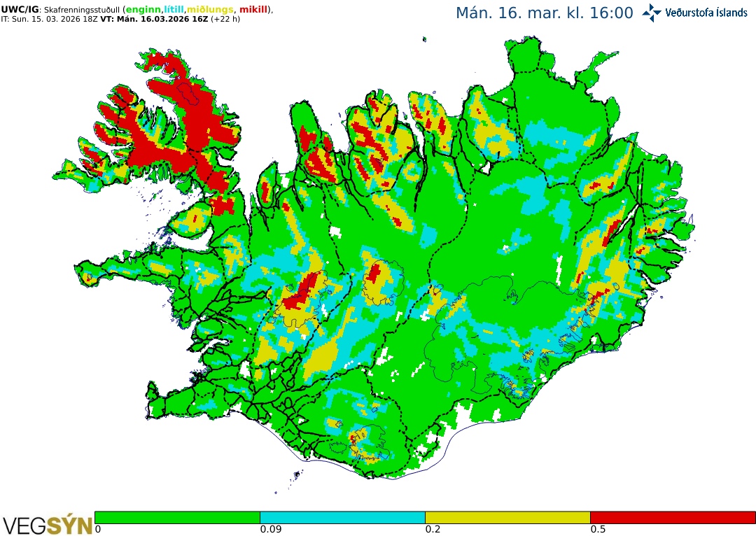Click the 0 legend value
The image size is (756, 536).
point(98,529)
